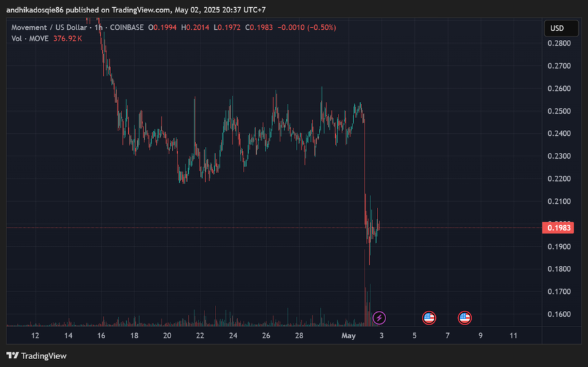Click the 0.2600 price axis label
The height and width of the screenshot is (367, 588).
click(x=559, y=88)
